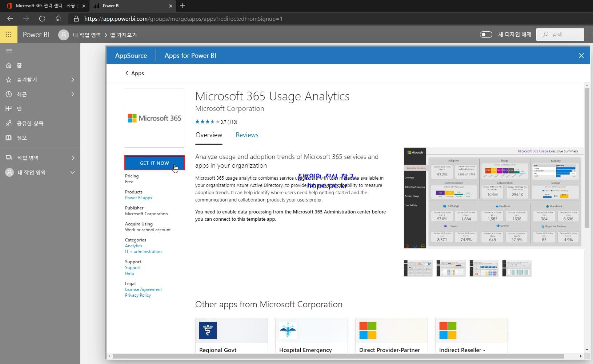Click browser forward arrow
The height and width of the screenshot is (364, 593).
point(26,19)
